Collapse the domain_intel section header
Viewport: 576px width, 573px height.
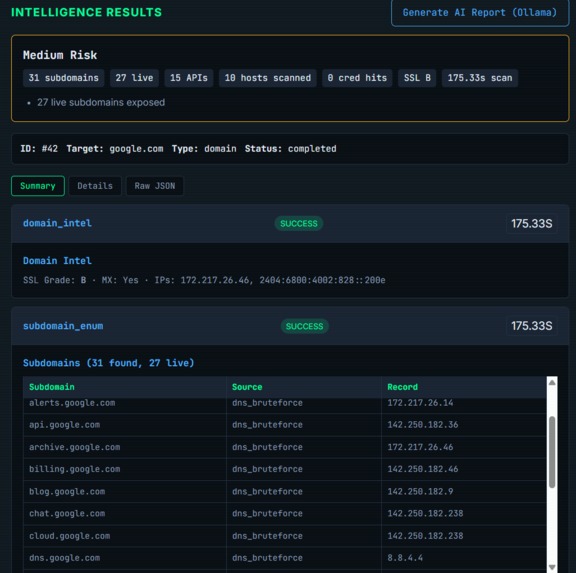[x=290, y=223]
